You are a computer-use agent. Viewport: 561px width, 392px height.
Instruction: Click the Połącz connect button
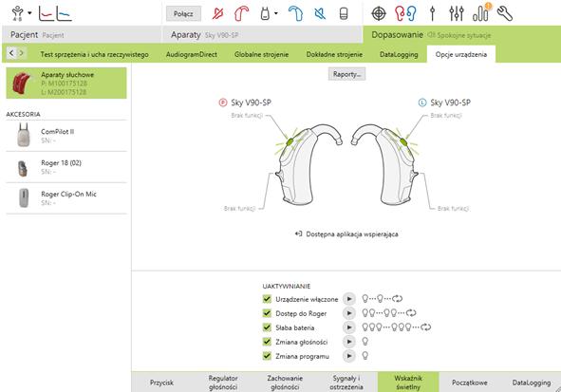[183, 13]
